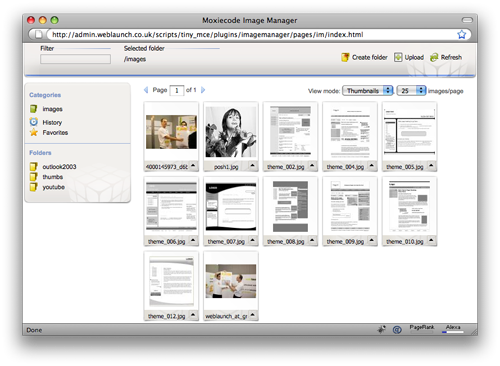Expand actions menu for theme_012.jpg
The width and height of the screenshot is (500, 366).
(193, 315)
